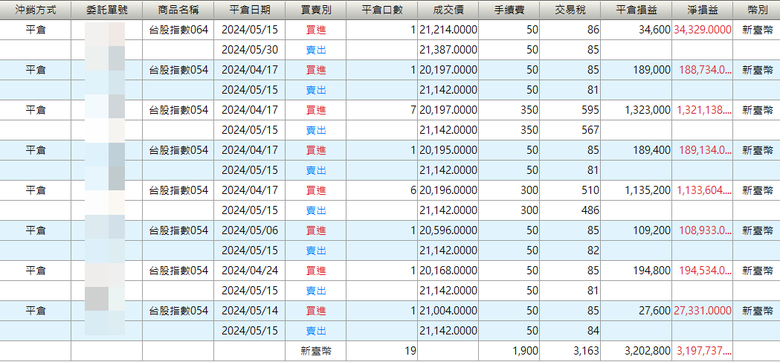Click the 20,196.0000 price cell
The image size is (780, 362).
click(448, 190)
